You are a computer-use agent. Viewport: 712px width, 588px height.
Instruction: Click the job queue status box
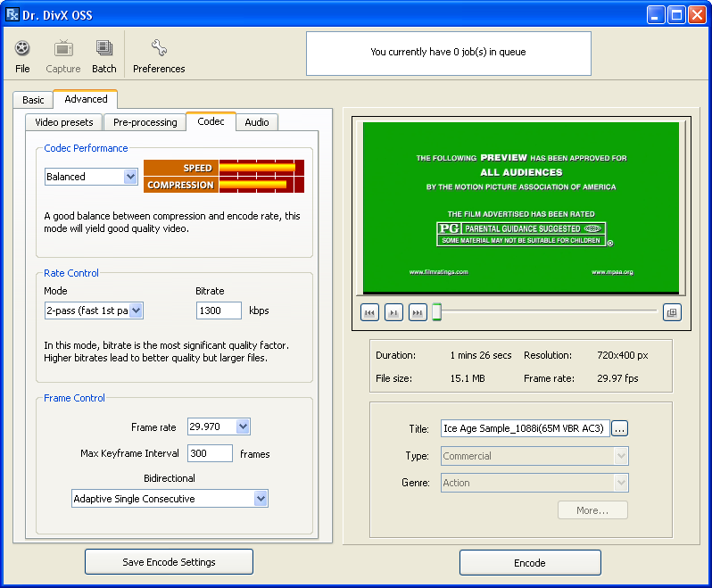[x=449, y=54]
